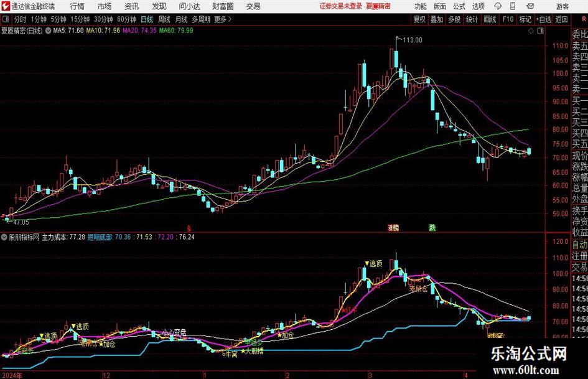
Task: Open the mobile phone icon in title bar
Action: coord(513,6)
